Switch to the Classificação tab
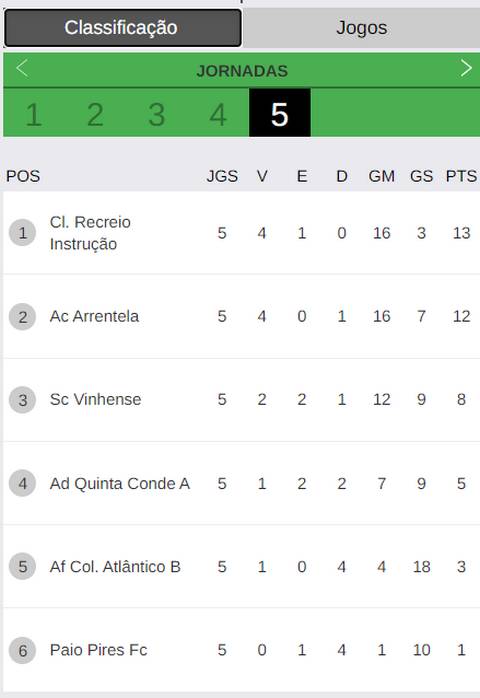 coord(122,28)
